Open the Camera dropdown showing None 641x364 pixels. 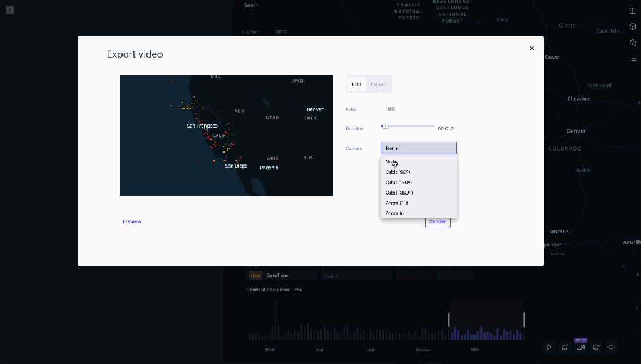pos(419,148)
